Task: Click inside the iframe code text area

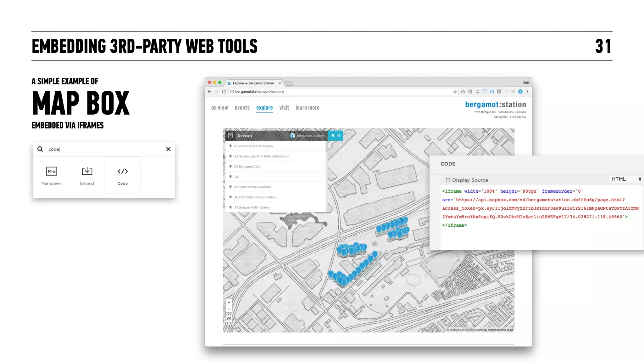Action: [541, 217]
